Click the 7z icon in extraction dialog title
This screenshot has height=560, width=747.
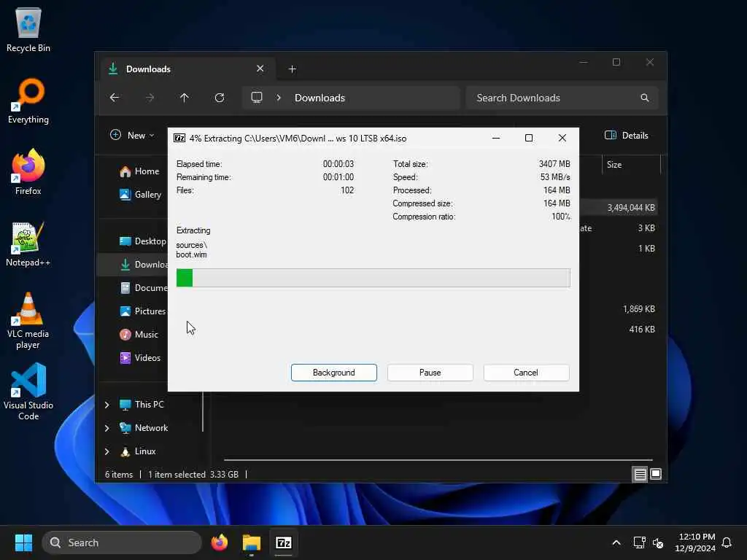(x=179, y=138)
